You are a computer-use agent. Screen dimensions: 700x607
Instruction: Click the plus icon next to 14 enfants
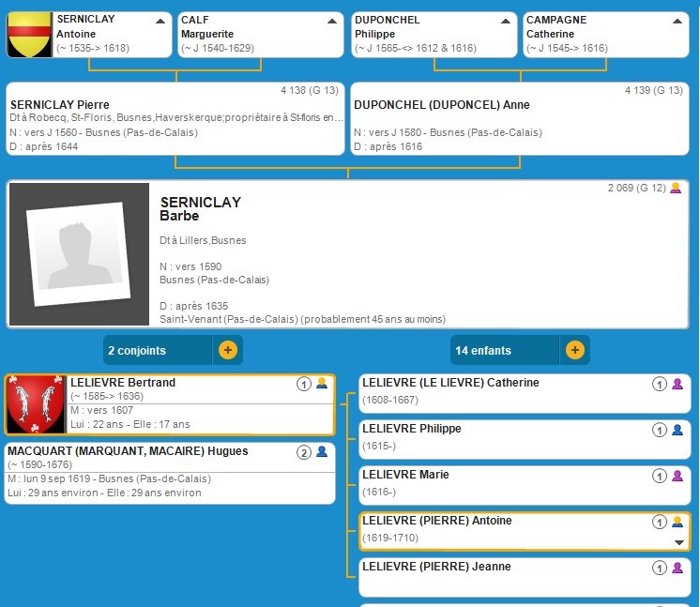(574, 351)
